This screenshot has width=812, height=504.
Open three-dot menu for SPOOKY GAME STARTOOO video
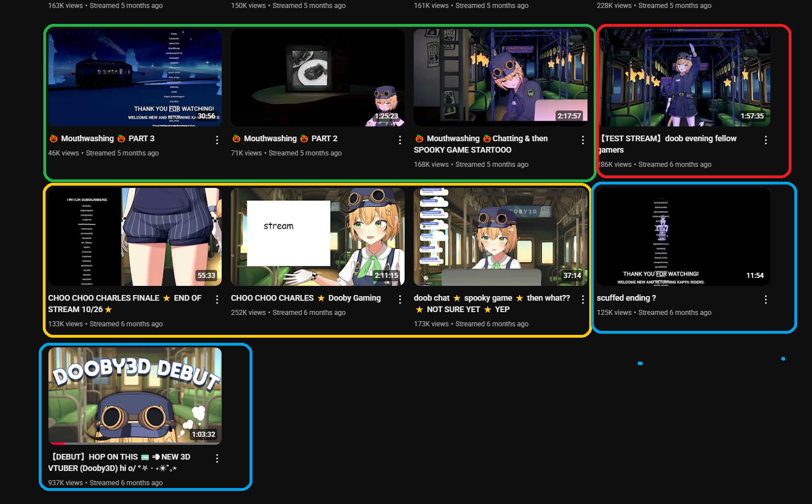tap(583, 140)
